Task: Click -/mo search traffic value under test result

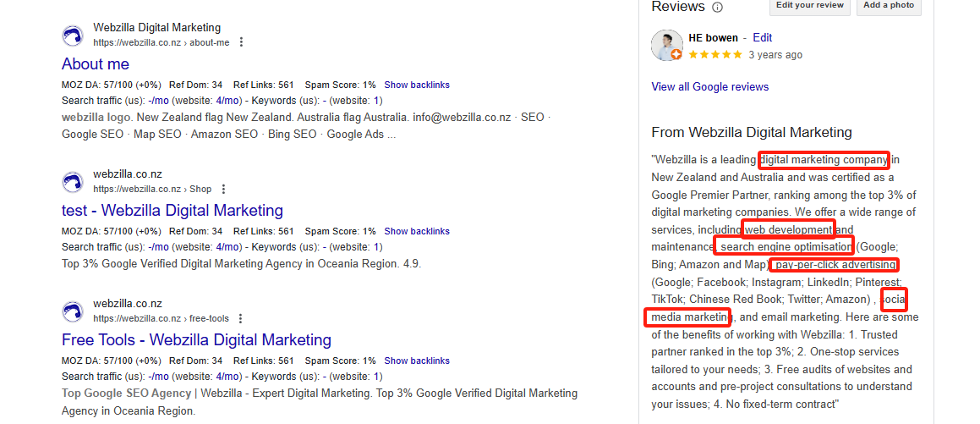Action: pyautogui.click(x=159, y=246)
